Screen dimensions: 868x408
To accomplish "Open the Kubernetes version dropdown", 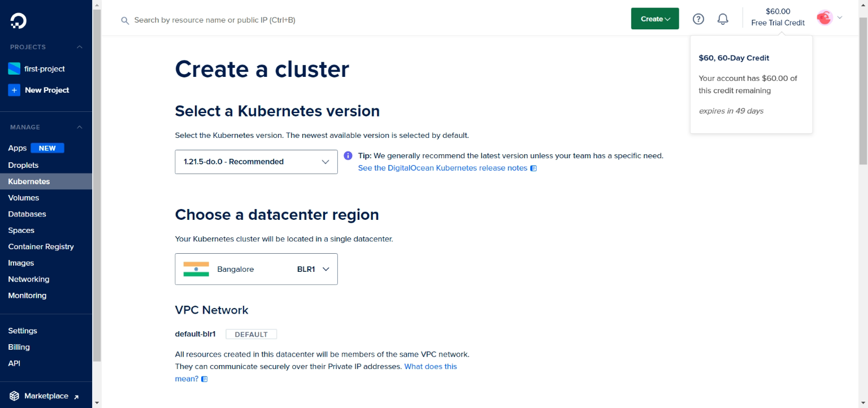I will [x=257, y=162].
